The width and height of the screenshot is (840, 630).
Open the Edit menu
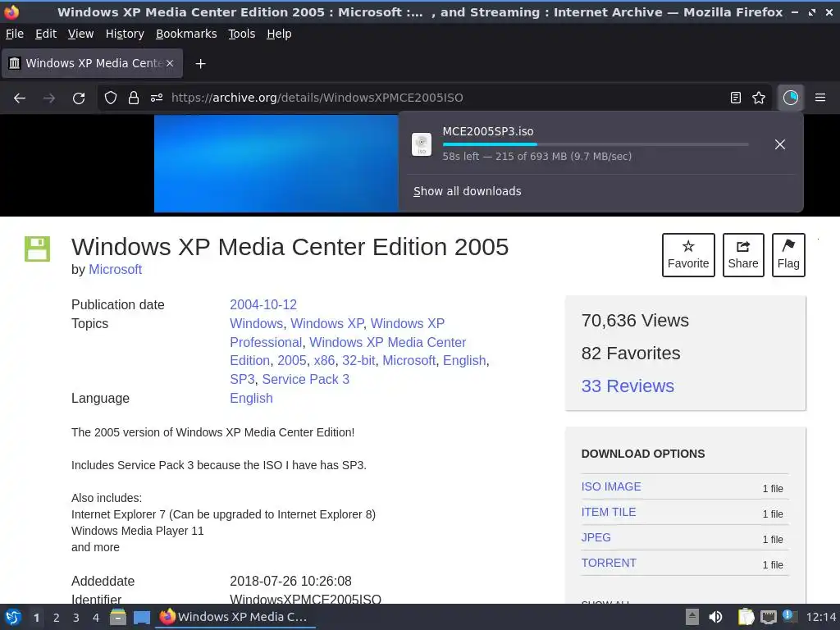click(46, 34)
